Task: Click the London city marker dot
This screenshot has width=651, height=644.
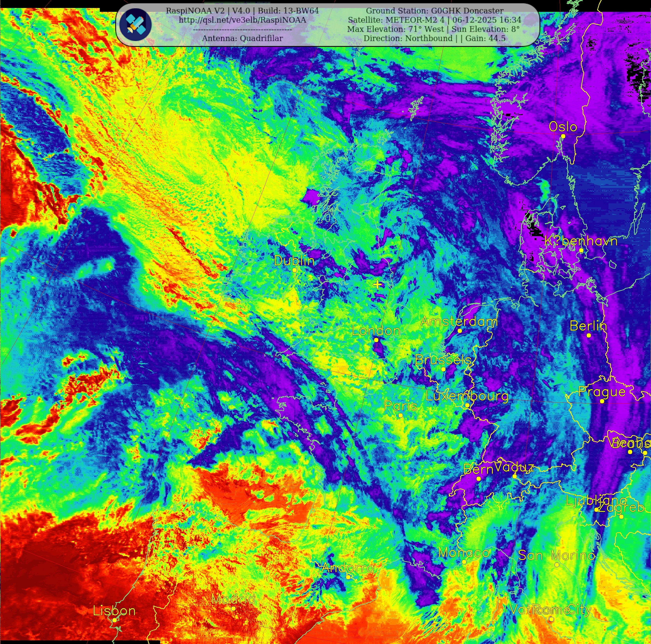Action: 376,340
